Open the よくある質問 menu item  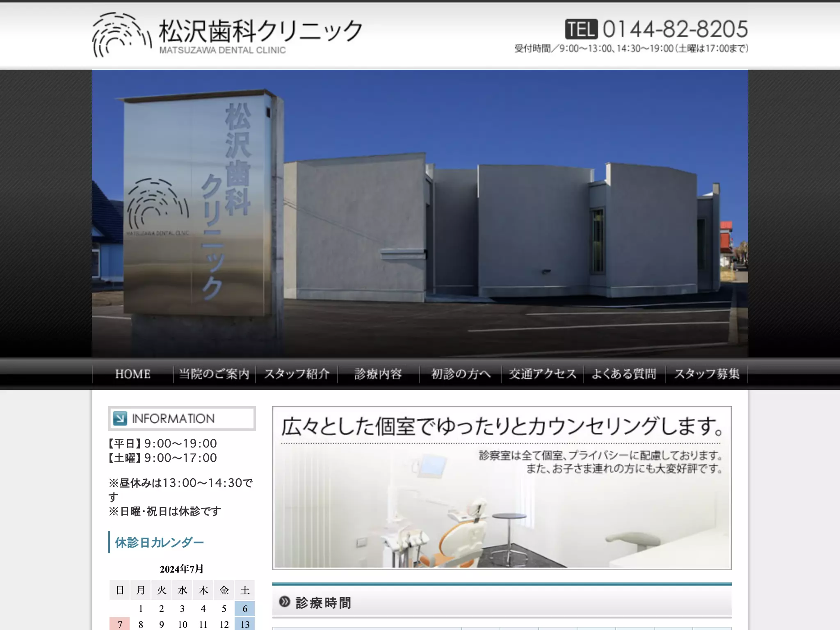click(625, 374)
